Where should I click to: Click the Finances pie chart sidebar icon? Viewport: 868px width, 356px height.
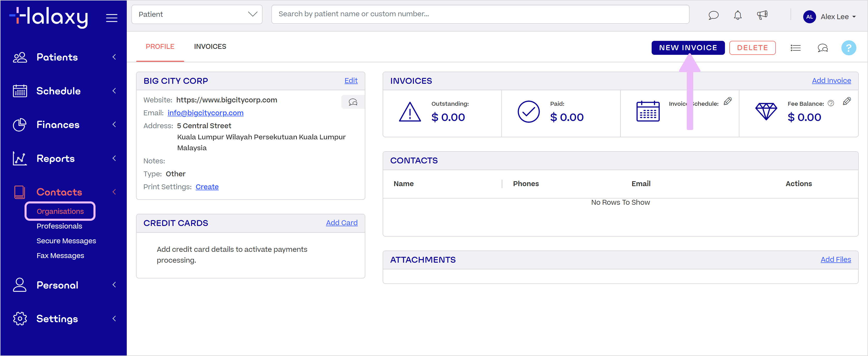click(x=20, y=125)
